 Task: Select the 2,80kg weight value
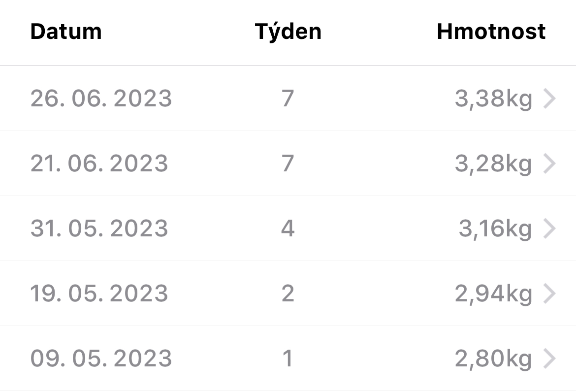(x=493, y=359)
